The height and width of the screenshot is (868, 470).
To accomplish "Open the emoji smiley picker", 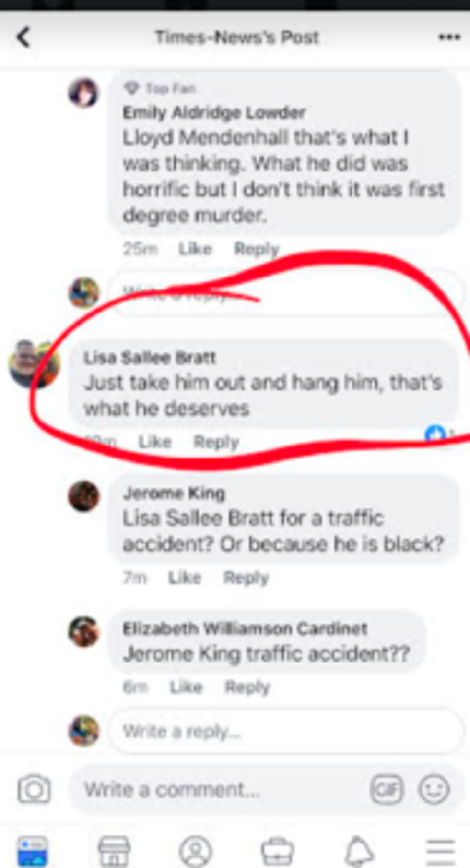I will point(434,789).
